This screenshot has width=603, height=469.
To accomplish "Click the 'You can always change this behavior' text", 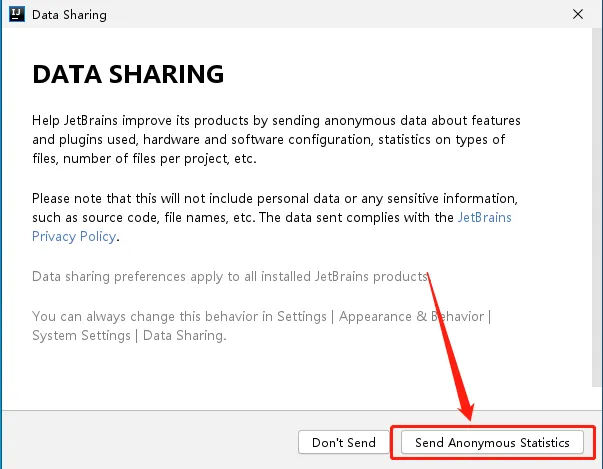I will (x=262, y=326).
